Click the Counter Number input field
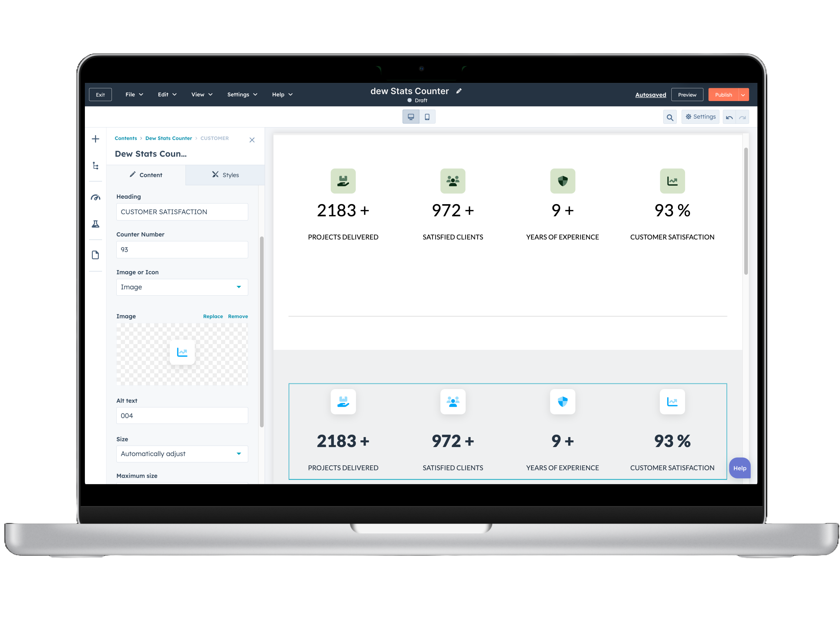Image resolution: width=840 pixels, height=630 pixels. tap(182, 250)
